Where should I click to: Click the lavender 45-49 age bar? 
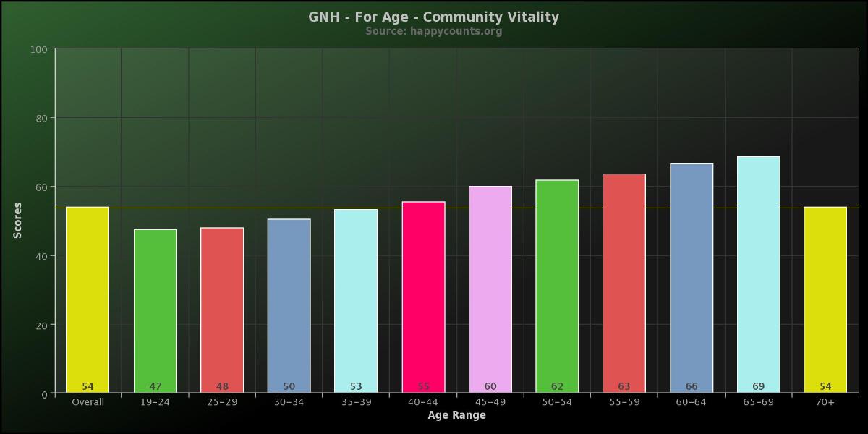[x=490, y=288]
